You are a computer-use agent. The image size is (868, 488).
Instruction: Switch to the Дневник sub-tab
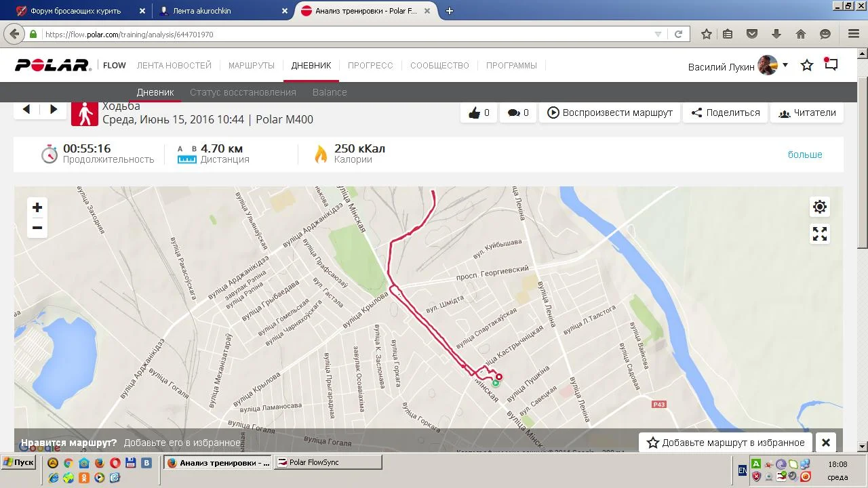coord(155,92)
